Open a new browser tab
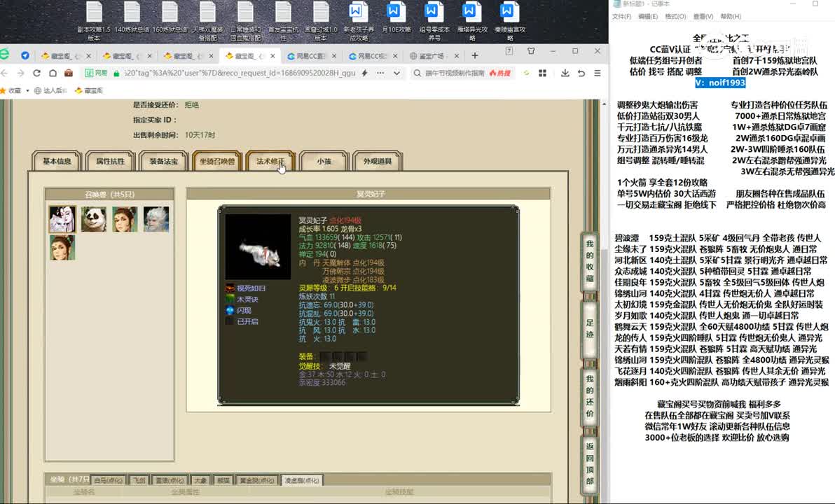 [x=474, y=55]
